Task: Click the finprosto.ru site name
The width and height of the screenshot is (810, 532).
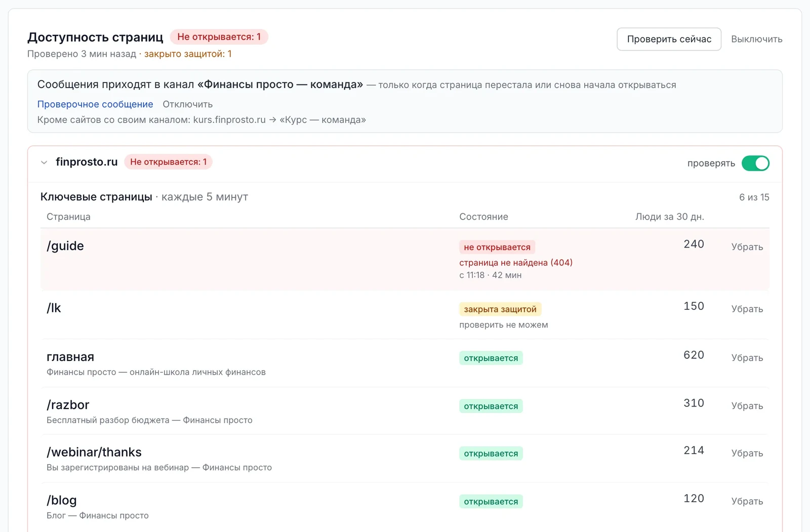Action: click(87, 162)
